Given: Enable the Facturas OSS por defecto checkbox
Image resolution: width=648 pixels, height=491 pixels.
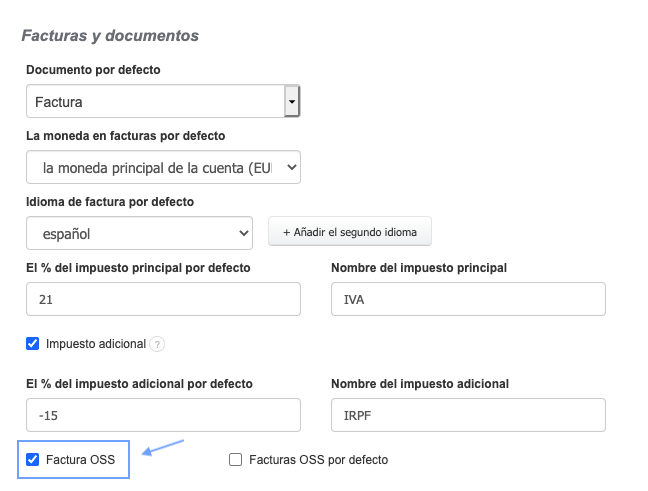Looking at the screenshot, I should (236, 459).
